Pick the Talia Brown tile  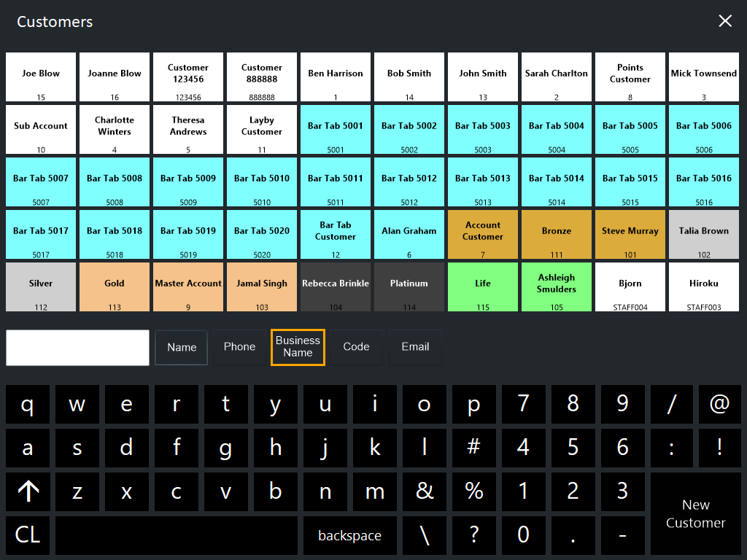704,234
